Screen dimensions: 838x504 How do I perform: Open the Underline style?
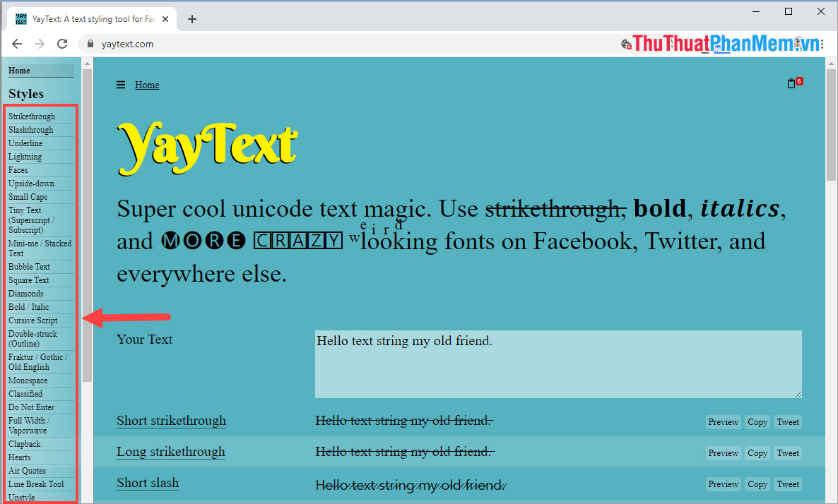coord(25,143)
